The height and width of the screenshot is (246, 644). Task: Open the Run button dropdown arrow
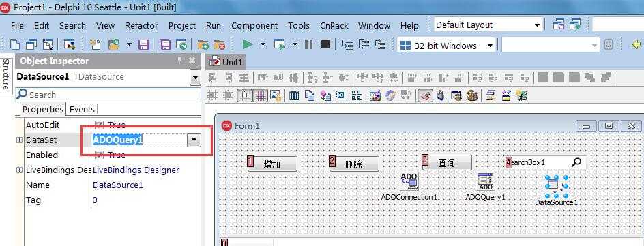coord(263,44)
